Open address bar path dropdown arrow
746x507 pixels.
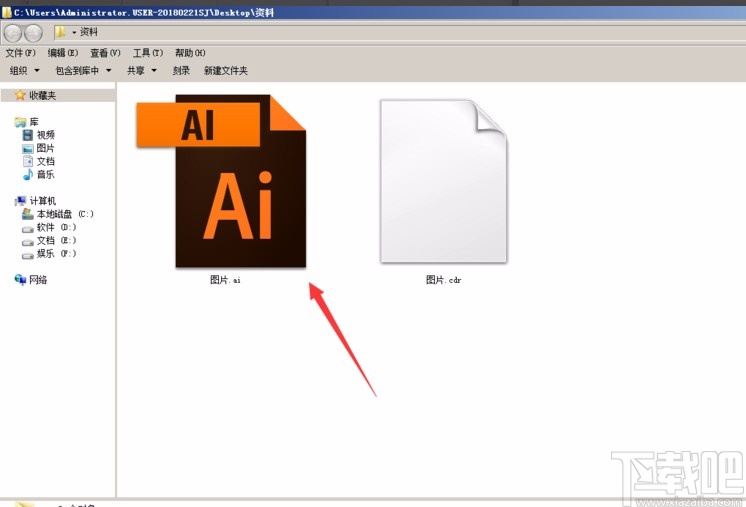[74, 32]
